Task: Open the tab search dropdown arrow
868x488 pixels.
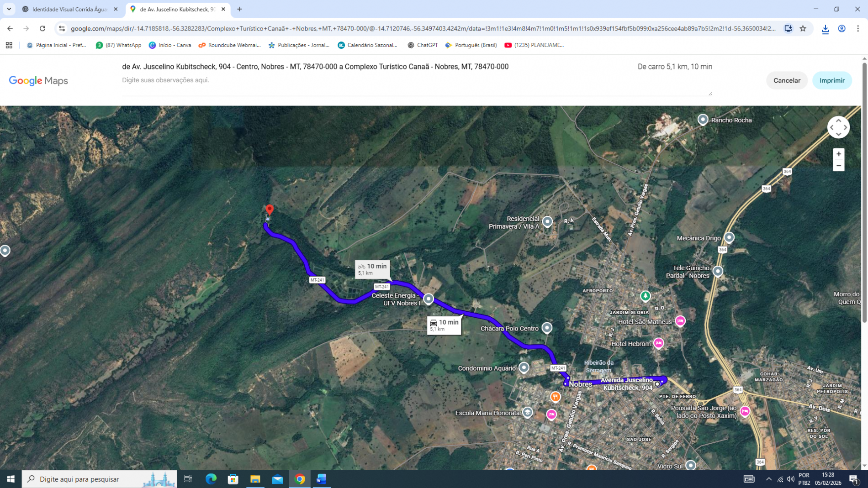Action: tap(9, 9)
